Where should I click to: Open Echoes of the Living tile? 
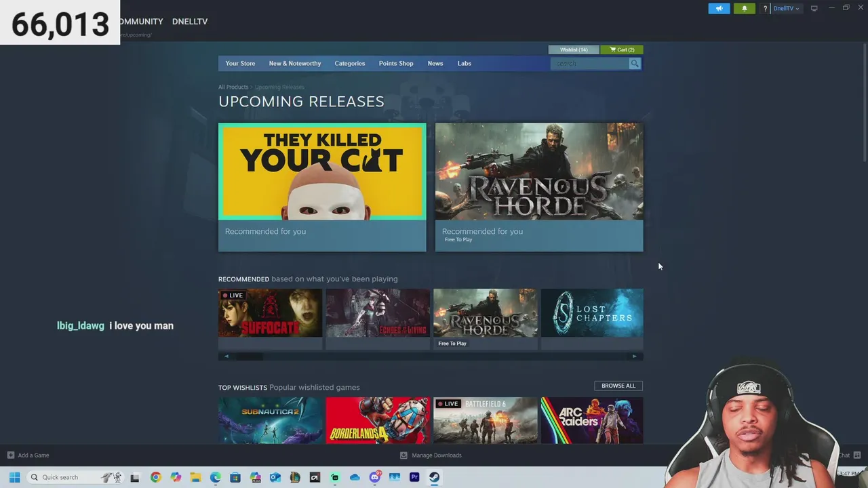click(x=378, y=319)
